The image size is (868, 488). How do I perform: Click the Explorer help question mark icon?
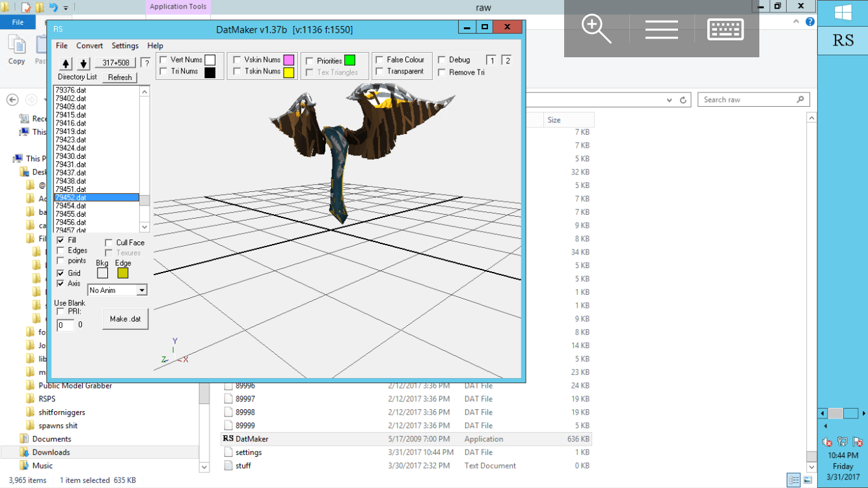click(810, 21)
